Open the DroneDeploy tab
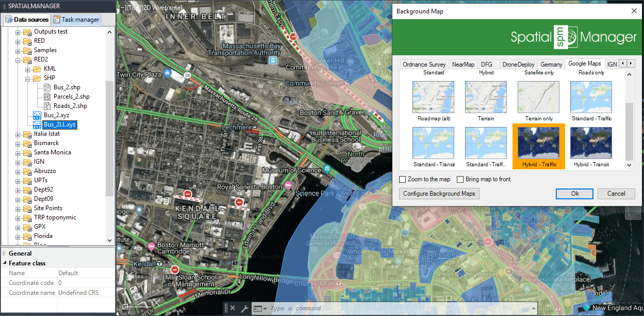644x316 pixels. point(518,65)
